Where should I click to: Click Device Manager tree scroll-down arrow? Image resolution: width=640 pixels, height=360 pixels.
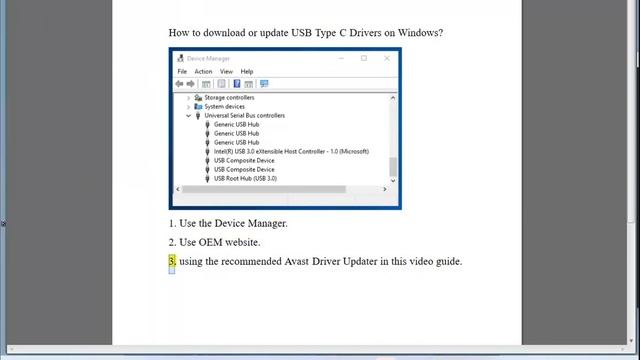pyautogui.click(x=393, y=180)
